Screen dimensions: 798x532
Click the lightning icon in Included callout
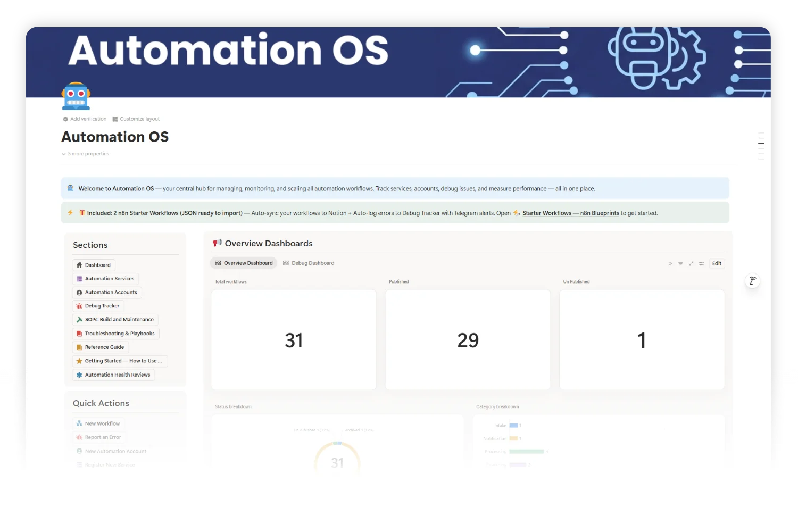(70, 213)
